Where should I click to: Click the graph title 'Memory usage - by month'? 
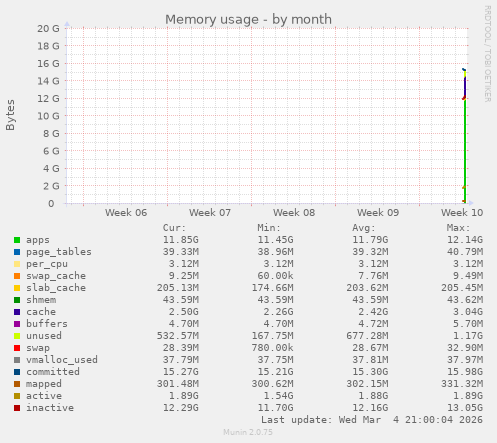click(248, 19)
